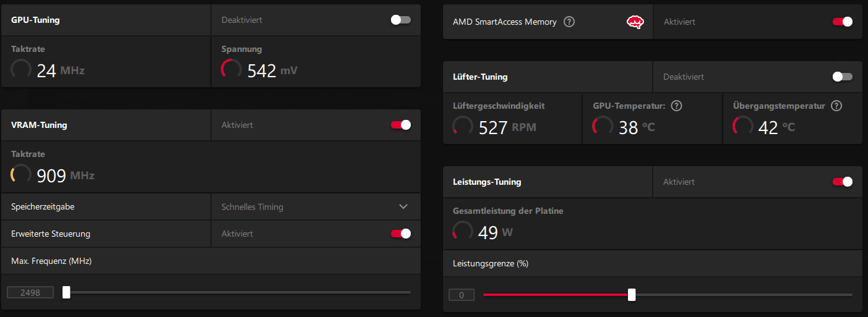Turn off AMD SmartAccess Memory toggle

(x=843, y=22)
